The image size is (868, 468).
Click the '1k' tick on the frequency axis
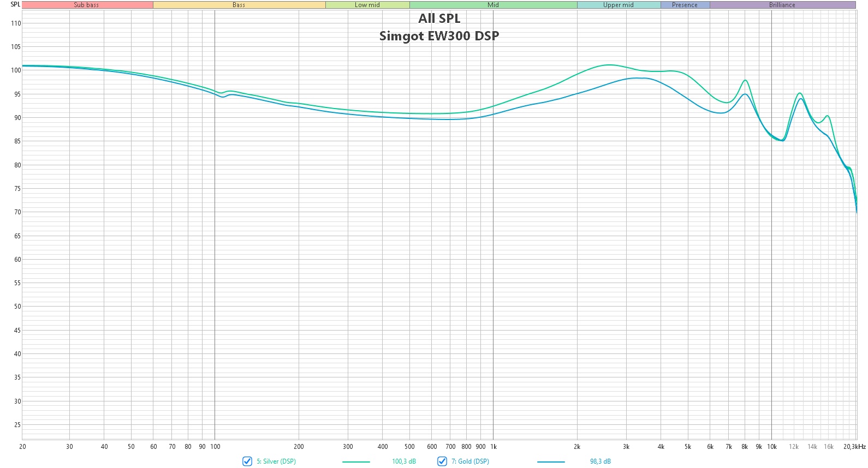pyautogui.click(x=494, y=447)
